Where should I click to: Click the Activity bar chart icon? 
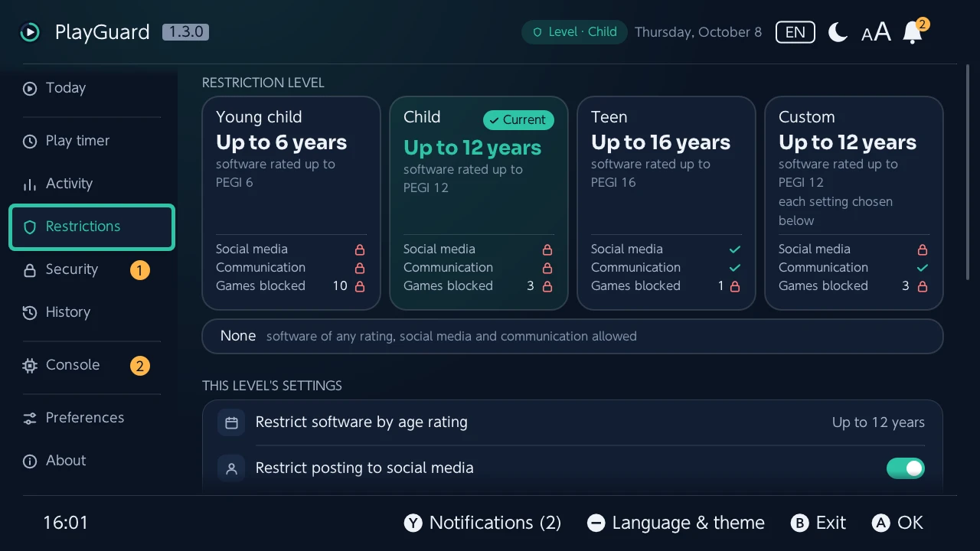(30, 184)
